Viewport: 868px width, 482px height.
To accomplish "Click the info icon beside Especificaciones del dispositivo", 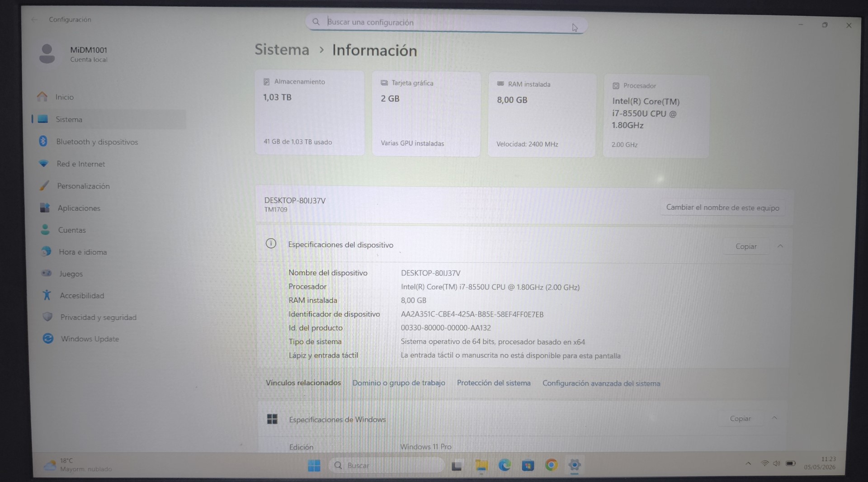I will [x=271, y=244].
